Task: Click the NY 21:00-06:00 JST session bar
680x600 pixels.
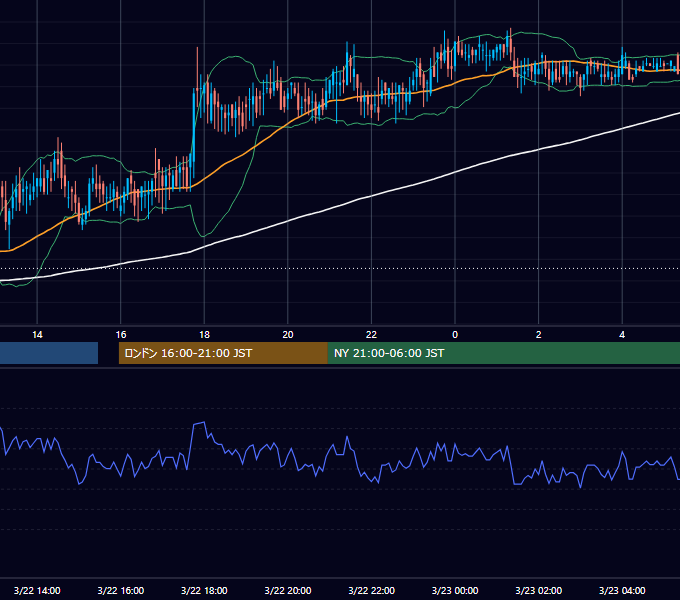Action: [504, 353]
